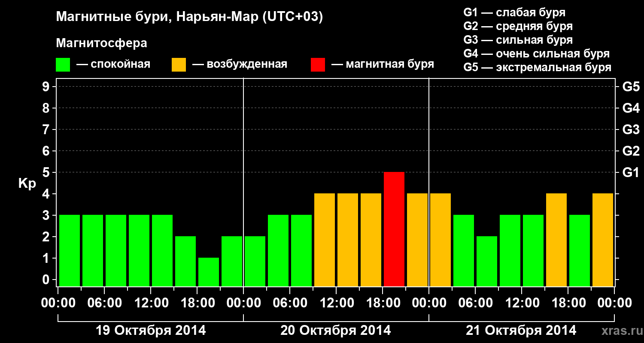The width and height of the screenshot is (644, 343).
Task: Select the Kp 1 bar on 19 October
Action: (209, 272)
